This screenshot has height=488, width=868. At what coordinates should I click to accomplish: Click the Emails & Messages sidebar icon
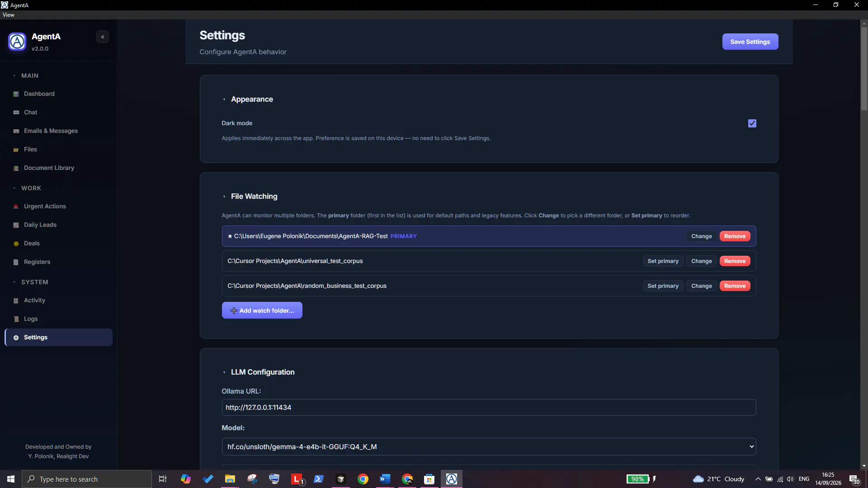pos(16,131)
